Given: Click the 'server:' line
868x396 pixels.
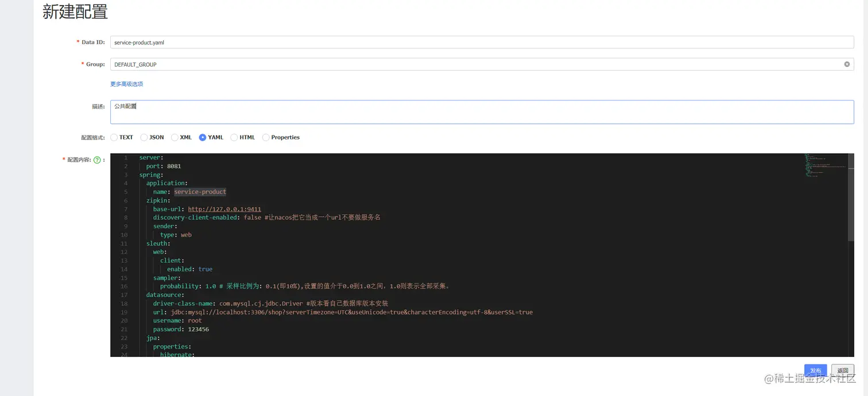Looking at the screenshot, I should pyautogui.click(x=151, y=157).
